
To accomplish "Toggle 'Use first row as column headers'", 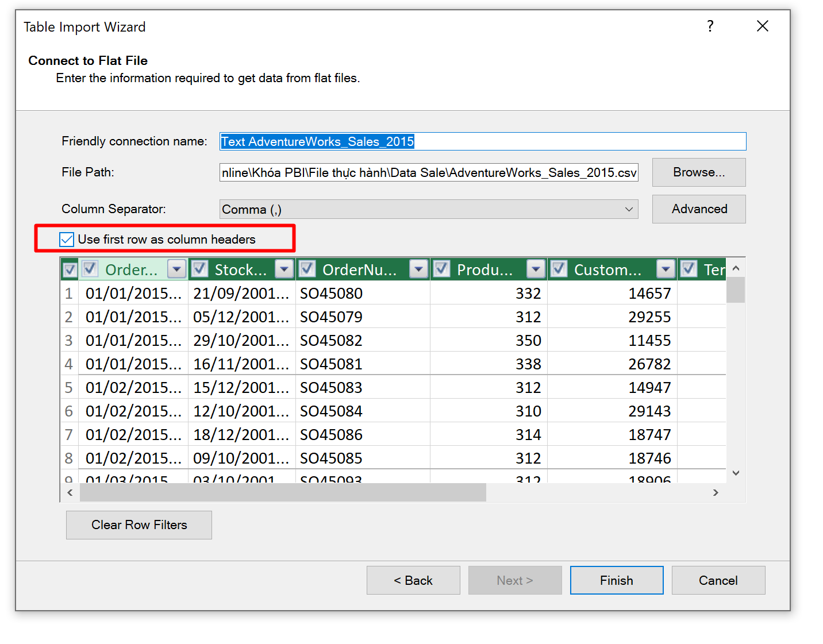I will click(67, 240).
